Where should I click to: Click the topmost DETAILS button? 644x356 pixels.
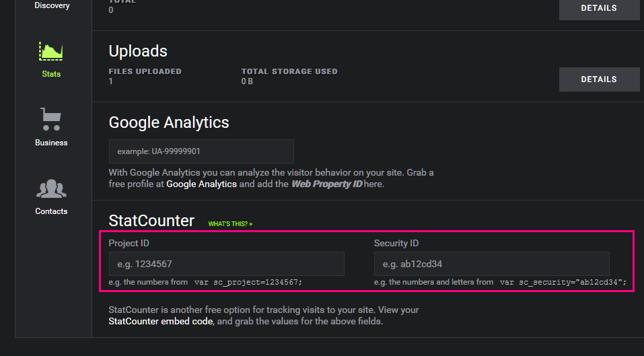[x=598, y=8]
